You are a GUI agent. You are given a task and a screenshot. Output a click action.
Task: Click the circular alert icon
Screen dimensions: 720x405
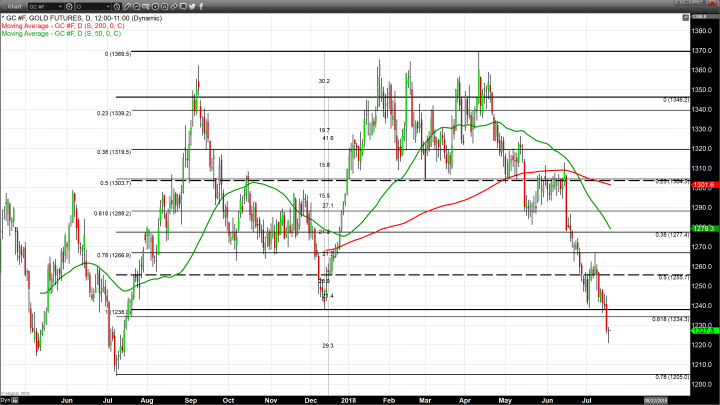click(x=164, y=6)
